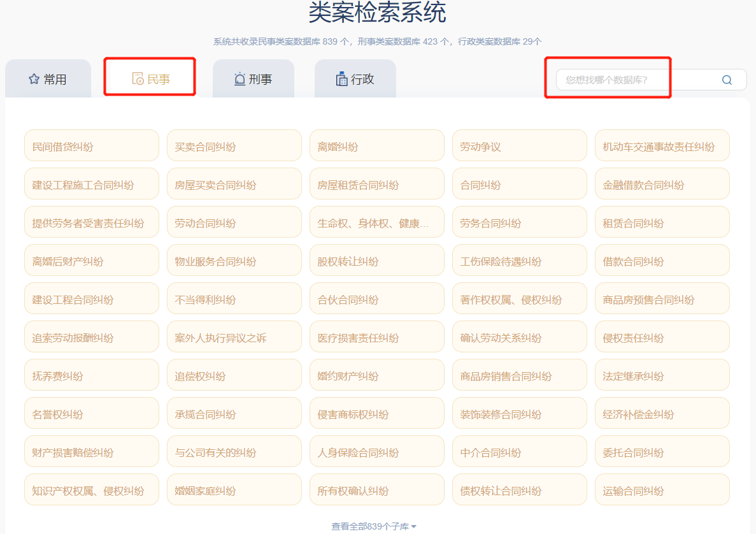Click the arrow beside 查看全部839个子库
Screen dimensions: 756x534
pos(414,526)
